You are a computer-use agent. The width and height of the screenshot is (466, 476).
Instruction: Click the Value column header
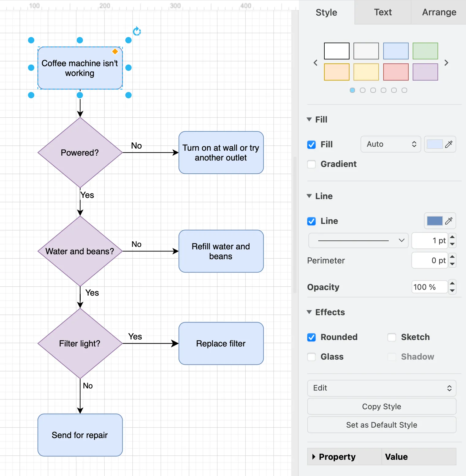(419, 457)
